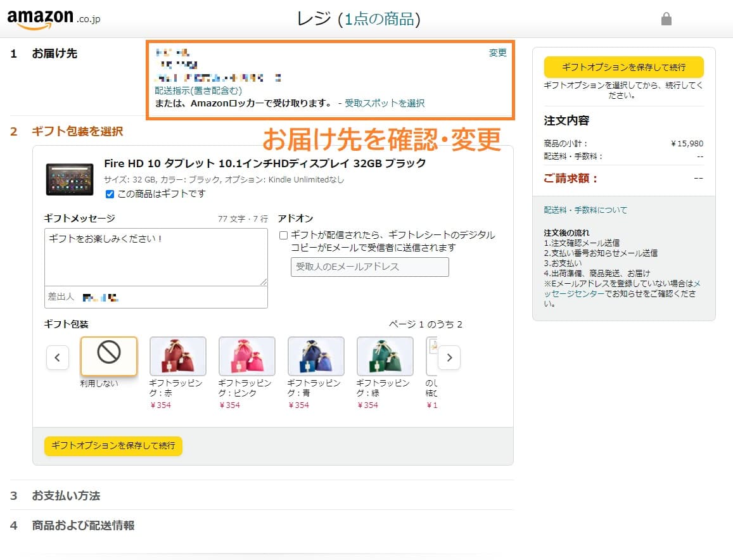
Task: Click top-right ギフトオプションを保存して続行 button
Action: coord(623,67)
